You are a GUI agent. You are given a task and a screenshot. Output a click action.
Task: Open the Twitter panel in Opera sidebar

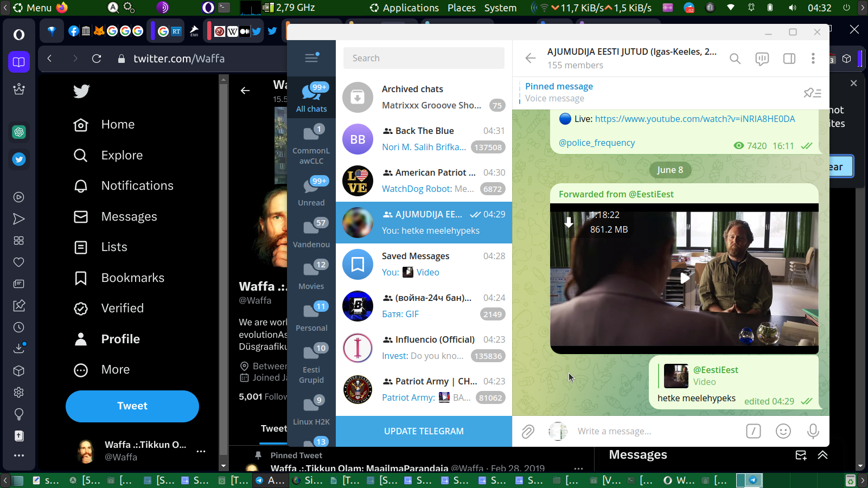pos(19,159)
